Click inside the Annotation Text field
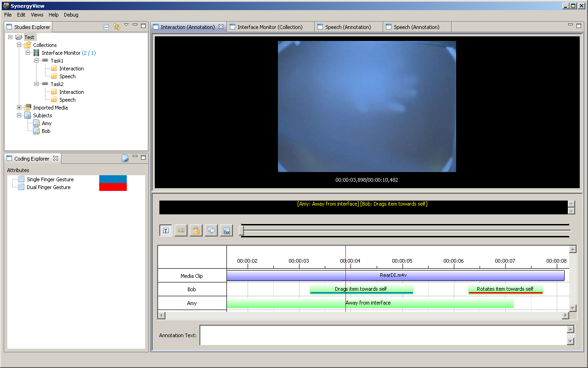 [383, 335]
